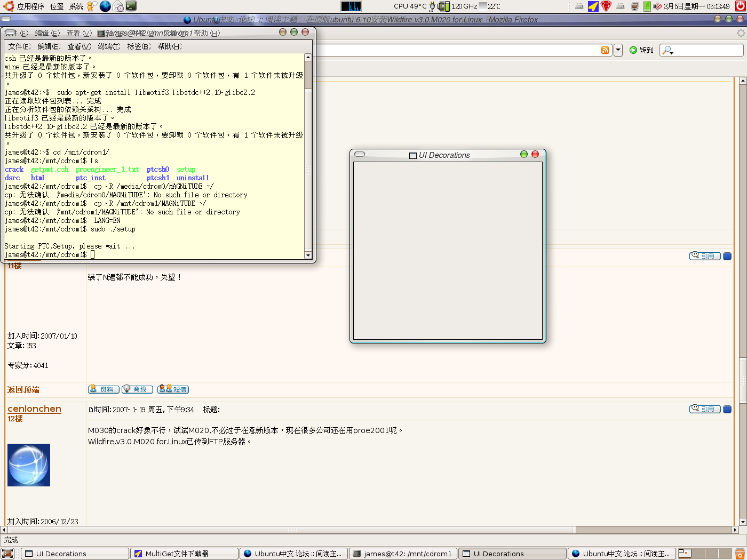747x560 pixels.
Task: Click 'getpmt.csh' in terminal listing
Action: tap(50, 169)
